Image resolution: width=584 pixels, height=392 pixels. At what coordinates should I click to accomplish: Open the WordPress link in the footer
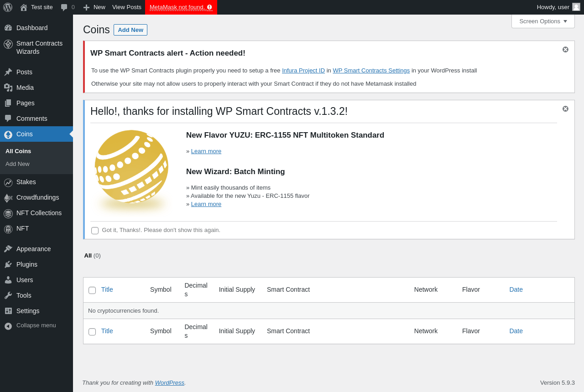(170, 382)
